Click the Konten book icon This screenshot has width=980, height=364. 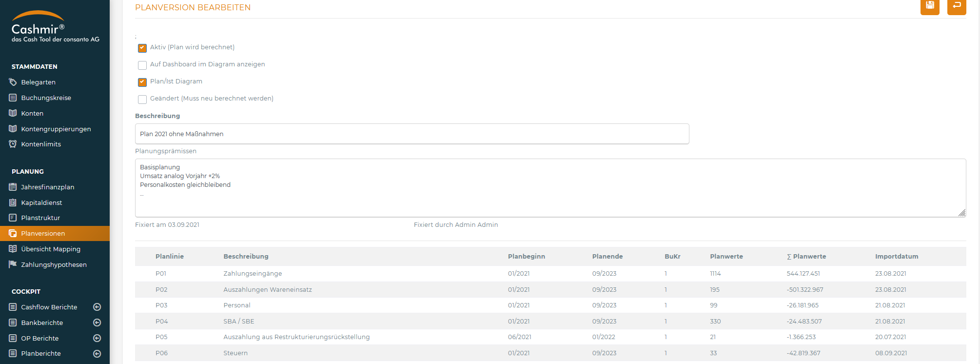pos(13,113)
